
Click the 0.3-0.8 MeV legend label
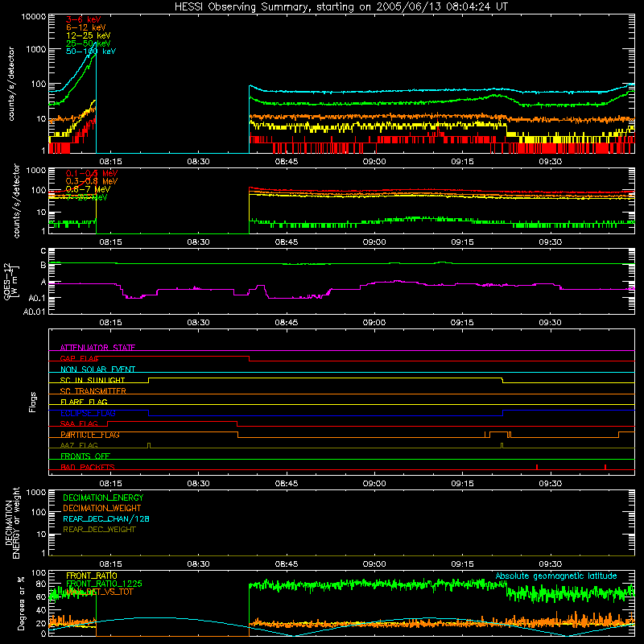click(91, 181)
